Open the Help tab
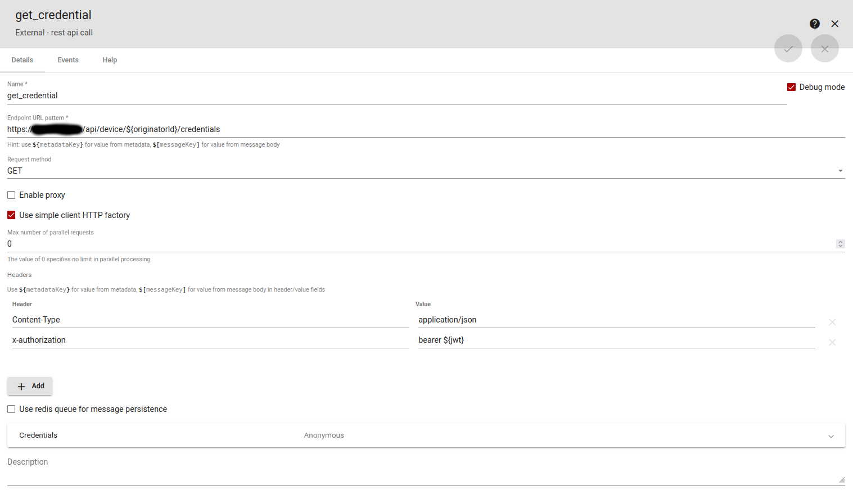 point(110,60)
